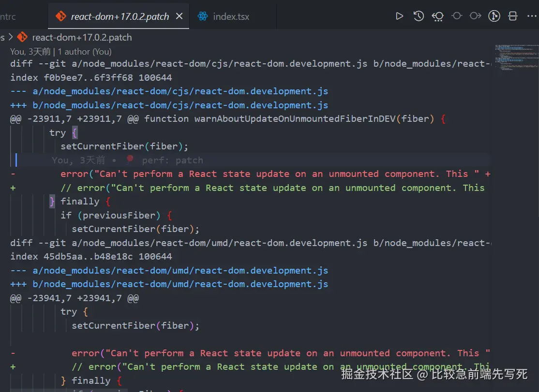Click the 'index 45db5aa..b48e18c 100644' line
Screen dimensions: 539x392
(x=91, y=256)
